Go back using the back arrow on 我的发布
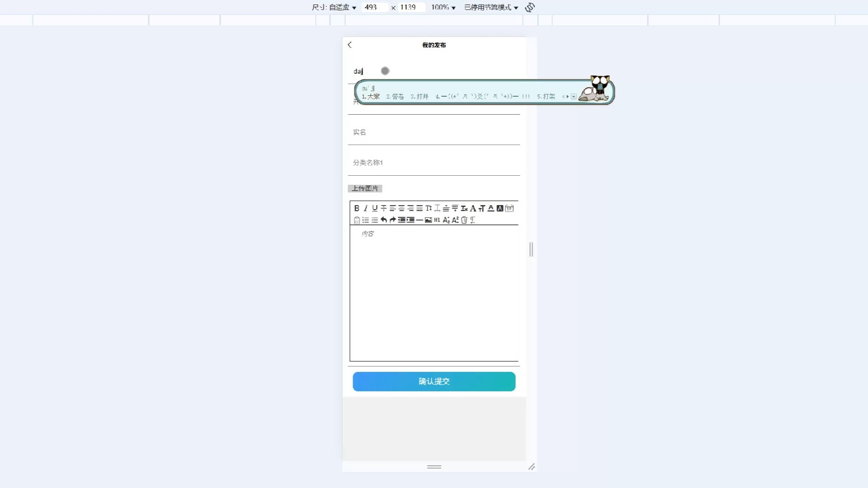This screenshot has height=488, width=868. click(x=350, y=45)
